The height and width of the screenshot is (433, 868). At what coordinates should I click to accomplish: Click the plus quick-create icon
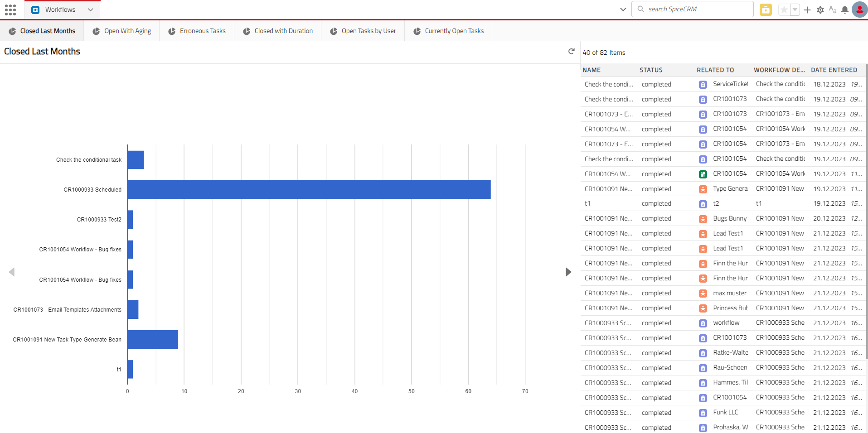[x=807, y=10]
